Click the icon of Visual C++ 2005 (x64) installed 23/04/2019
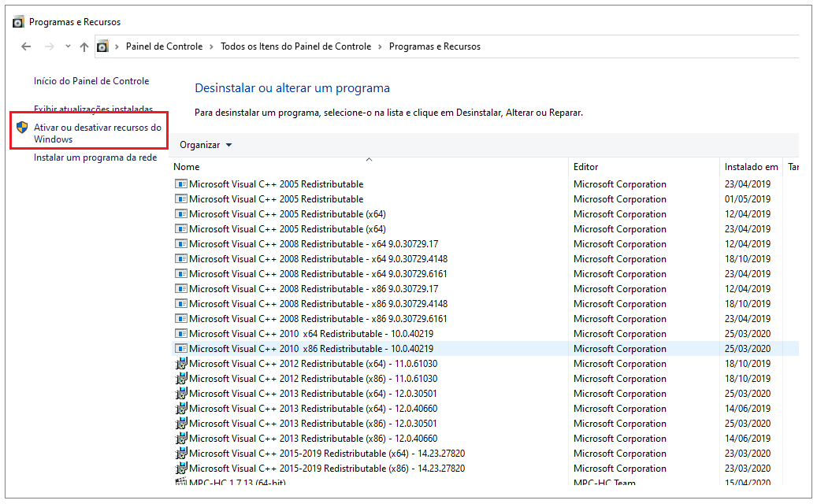The image size is (817, 504). click(x=180, y=229)
